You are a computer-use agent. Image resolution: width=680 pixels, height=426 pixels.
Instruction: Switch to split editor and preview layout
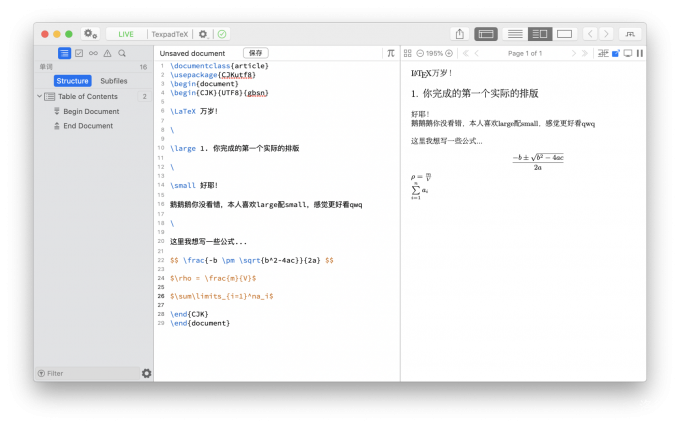(x=539, y=34)
